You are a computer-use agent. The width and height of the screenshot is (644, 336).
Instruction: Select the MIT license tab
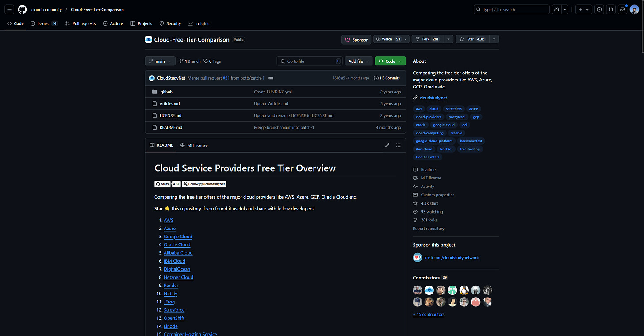point(194,145)
